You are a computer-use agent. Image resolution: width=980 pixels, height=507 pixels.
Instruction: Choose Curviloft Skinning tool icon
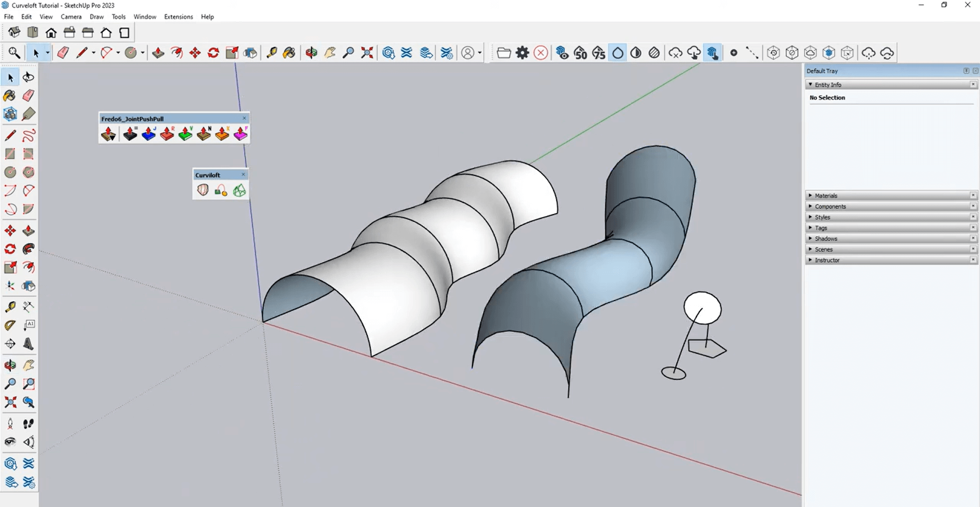click(x=239, y=191)
